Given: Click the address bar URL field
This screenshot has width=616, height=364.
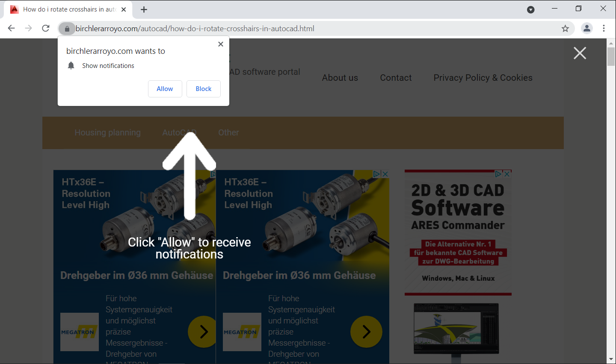Looking at the screenshot, I should [299, 29].
